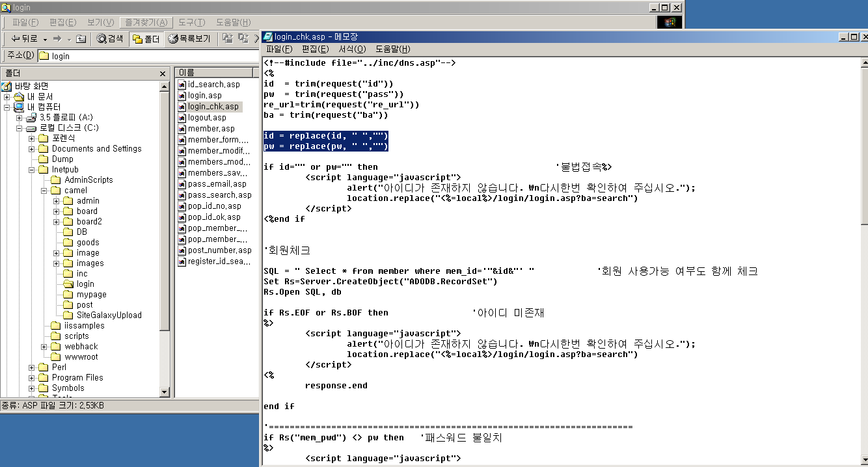Select pop_id_no.asp file icon
868x467 pixels.
pos(182,206)
